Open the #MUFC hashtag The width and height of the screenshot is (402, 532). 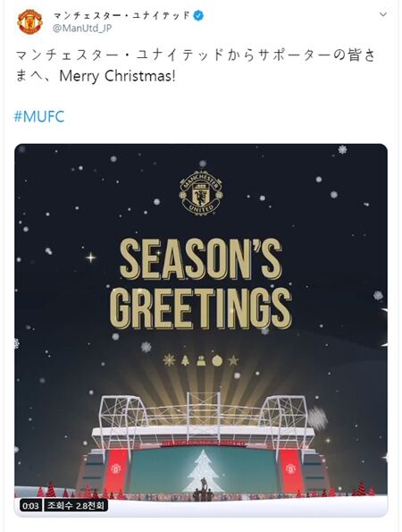(x=39, y=117)
